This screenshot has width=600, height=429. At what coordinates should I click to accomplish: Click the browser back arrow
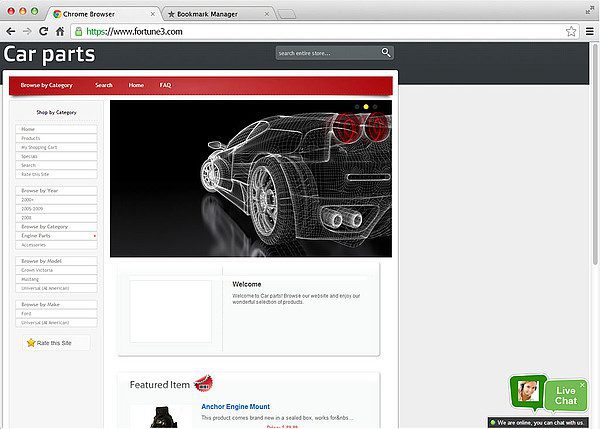point(10,31)
